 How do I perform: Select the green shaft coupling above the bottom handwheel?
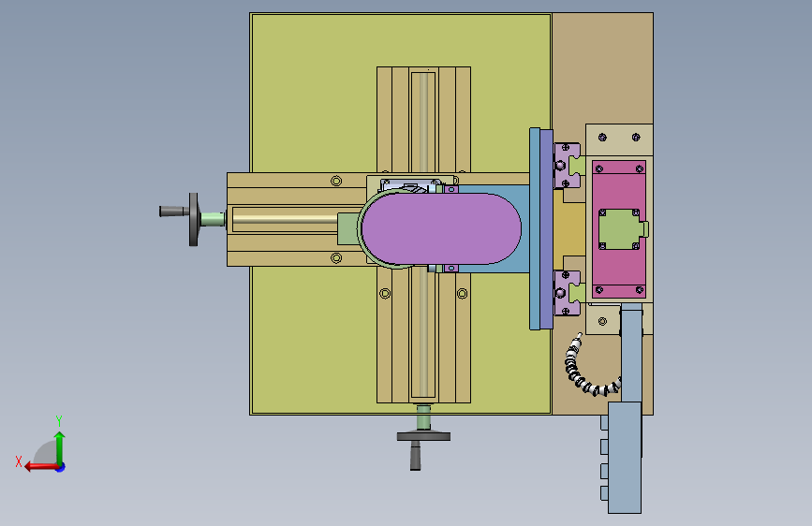423,418
